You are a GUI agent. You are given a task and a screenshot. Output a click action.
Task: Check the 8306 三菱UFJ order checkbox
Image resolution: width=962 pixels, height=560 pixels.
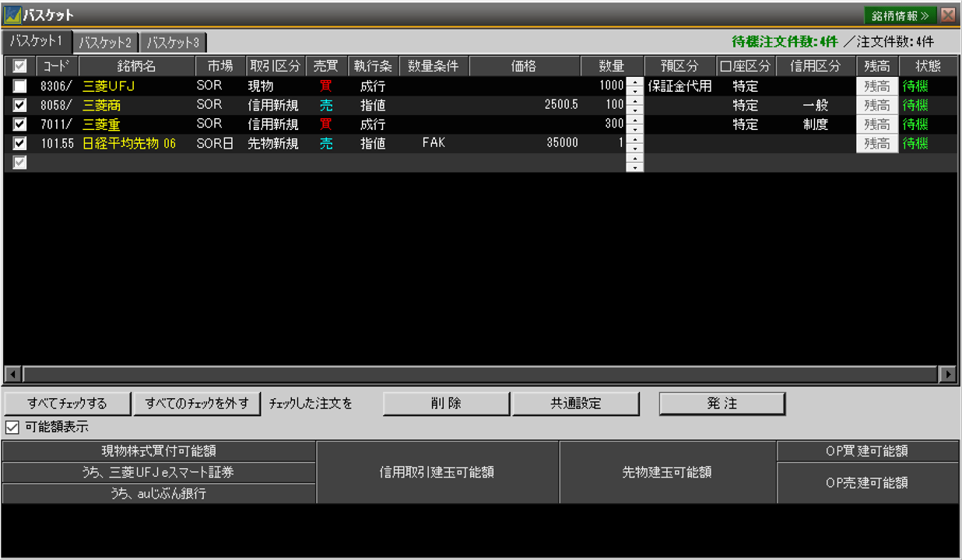point(19,86)
